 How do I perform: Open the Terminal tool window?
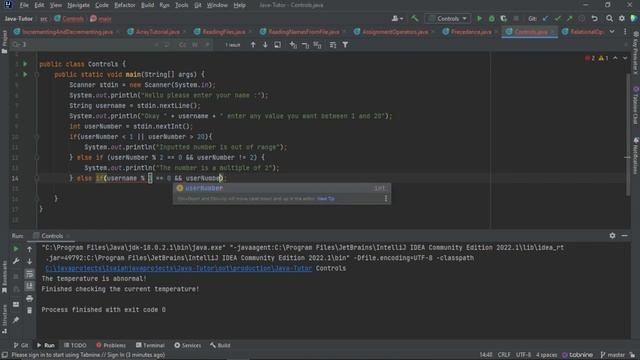150,345
